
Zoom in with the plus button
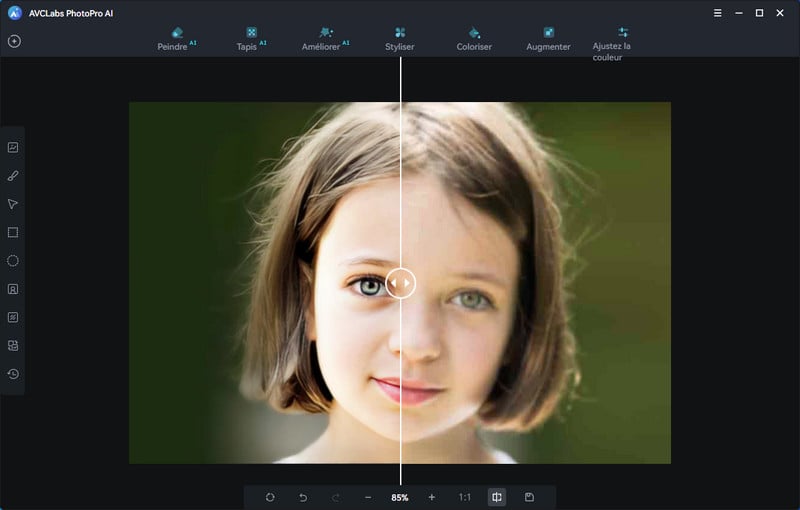pos(432,497)
